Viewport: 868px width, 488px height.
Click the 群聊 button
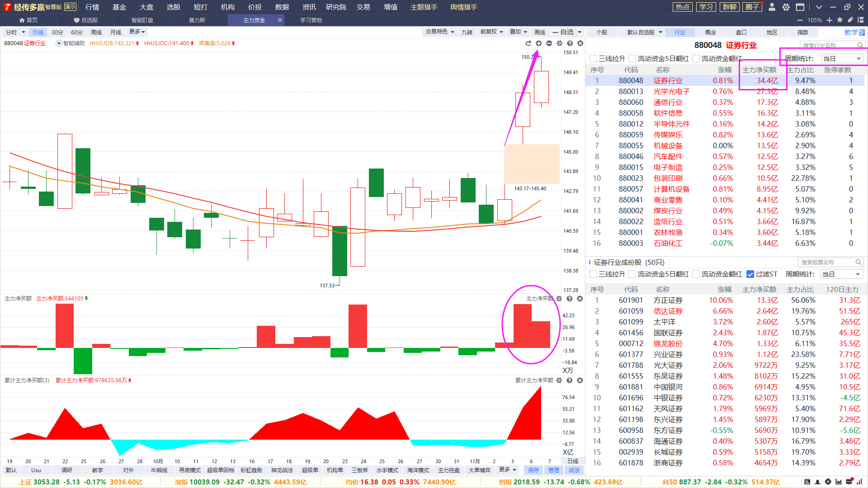(x=730, y=7)
